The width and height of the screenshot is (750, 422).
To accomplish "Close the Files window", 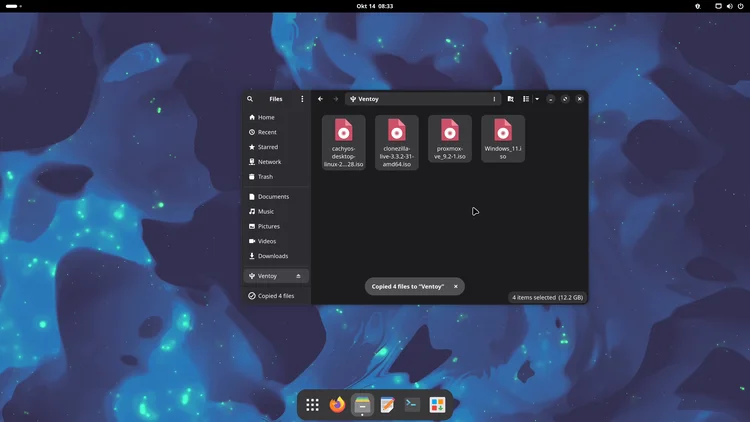I will [x=579, y=99].
